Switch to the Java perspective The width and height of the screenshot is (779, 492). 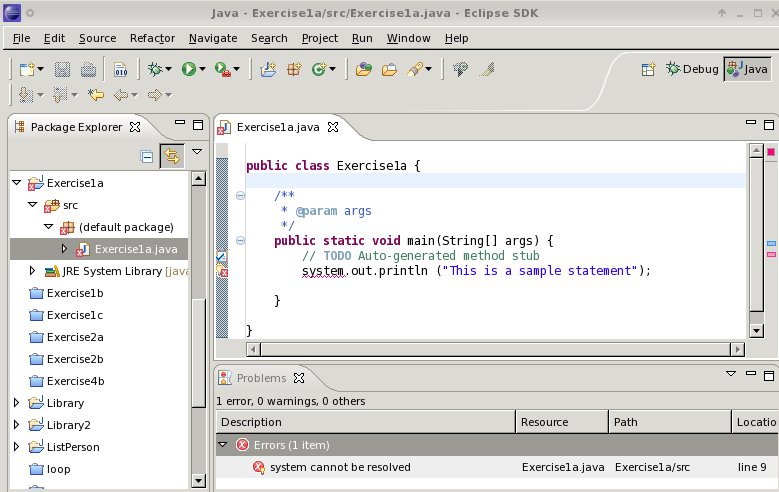point(748,69)
